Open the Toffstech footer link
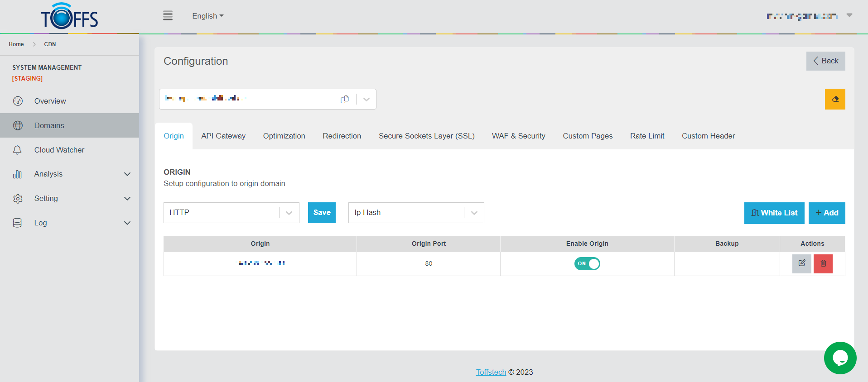Viewport: 868px width, 382px height. point(491,372)
